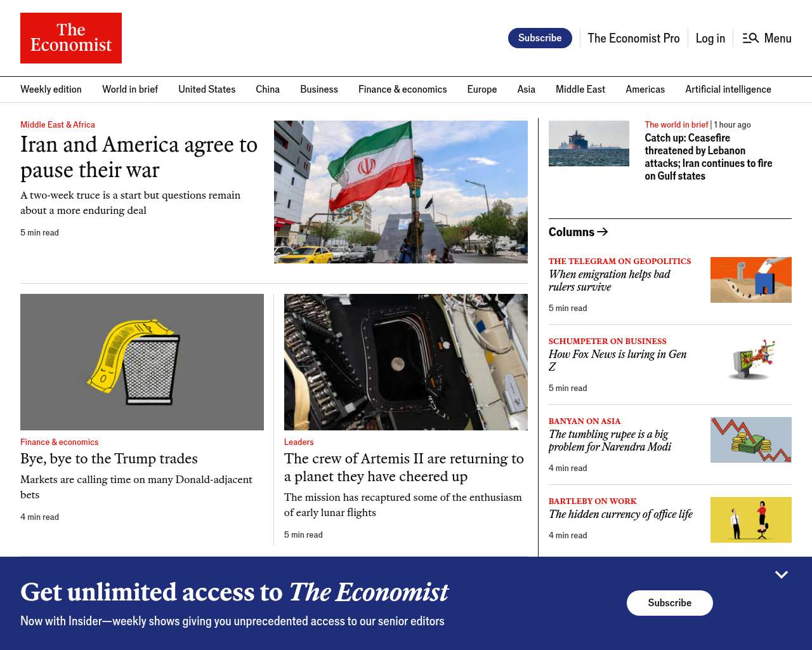The image size is (812, 650).
Task: Open the Iranian flag photo
Action: pos(401,192)
